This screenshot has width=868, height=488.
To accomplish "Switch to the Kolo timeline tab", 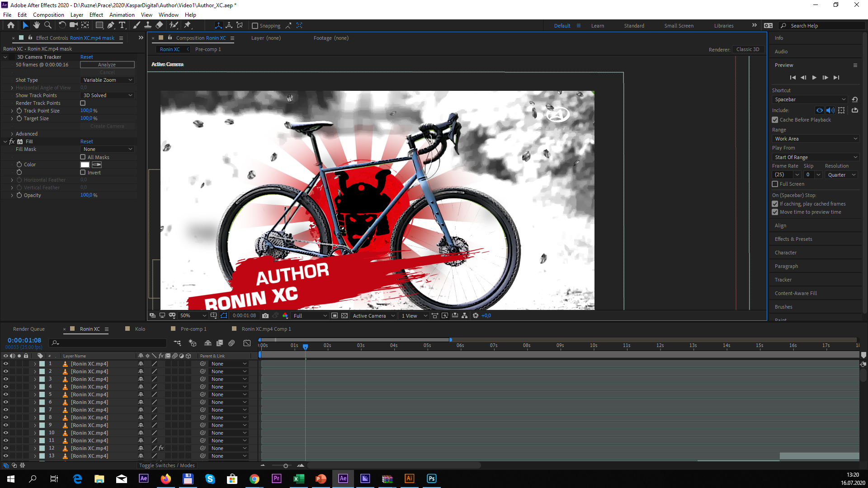I will click(140, 329).
